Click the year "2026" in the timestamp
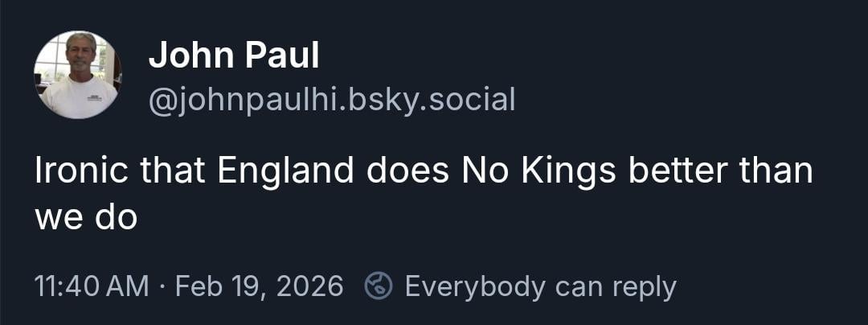 click(309, 286)
